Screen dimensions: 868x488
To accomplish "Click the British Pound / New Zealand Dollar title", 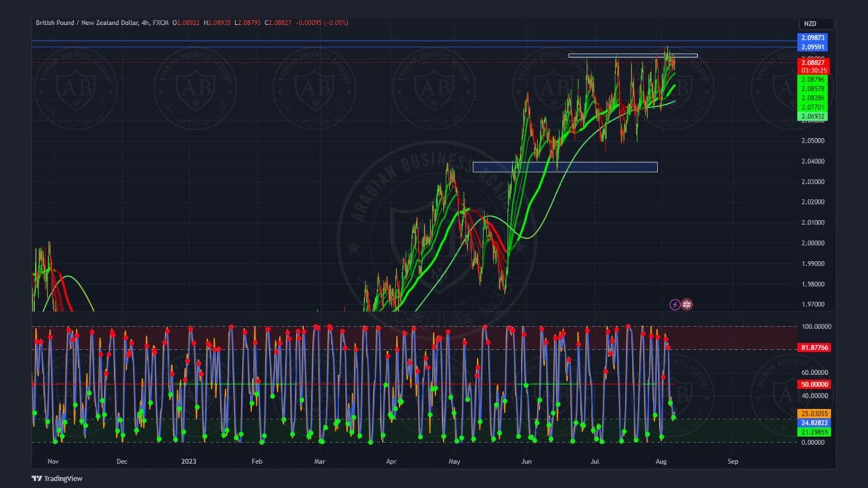I will (87, 23).
